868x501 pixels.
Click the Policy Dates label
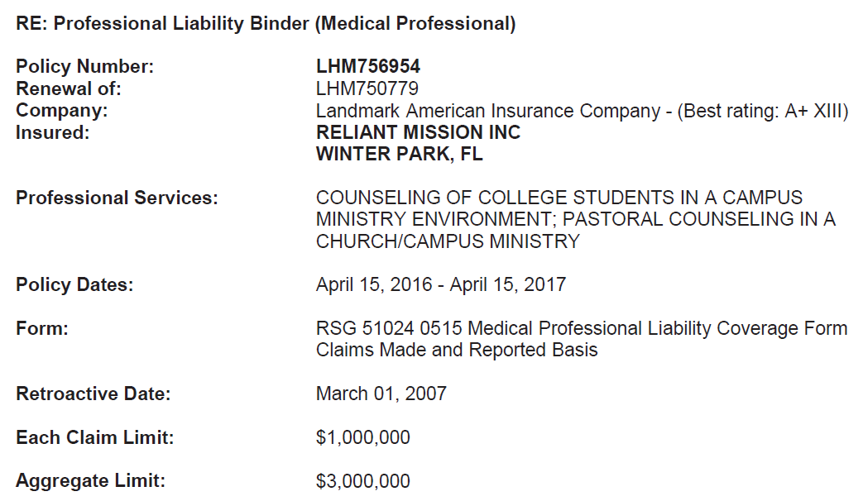(74, 285)
